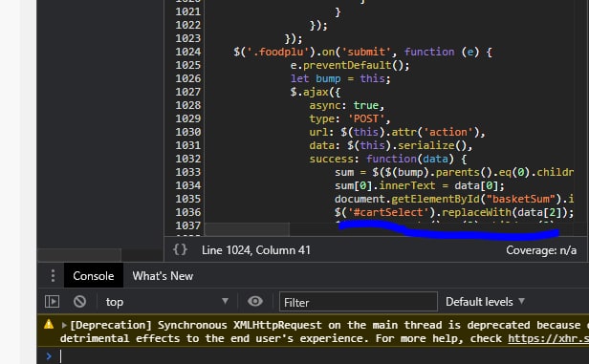Click the yellow warning triangle icon

pyautogui.click(x=49, y=324)
